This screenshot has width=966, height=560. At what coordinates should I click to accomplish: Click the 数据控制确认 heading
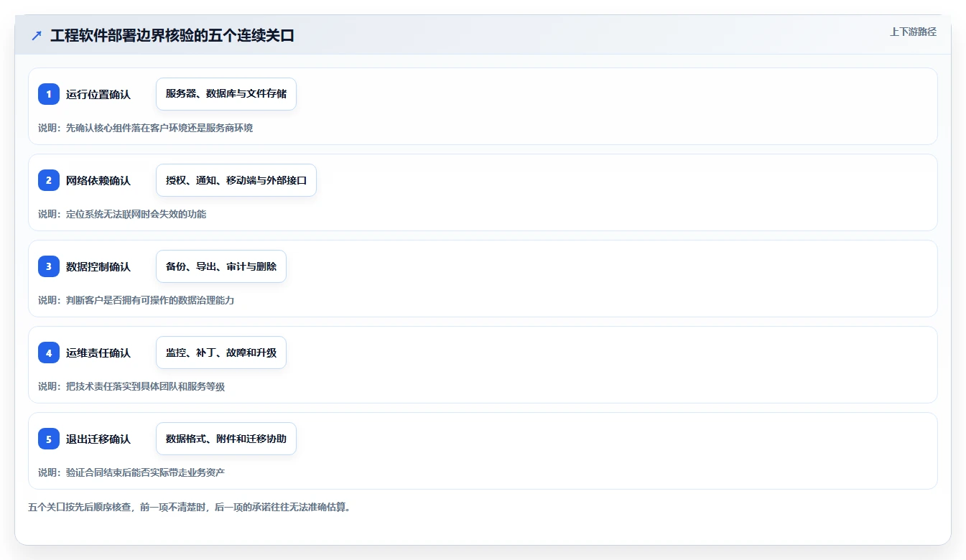(x=98, y=266)
